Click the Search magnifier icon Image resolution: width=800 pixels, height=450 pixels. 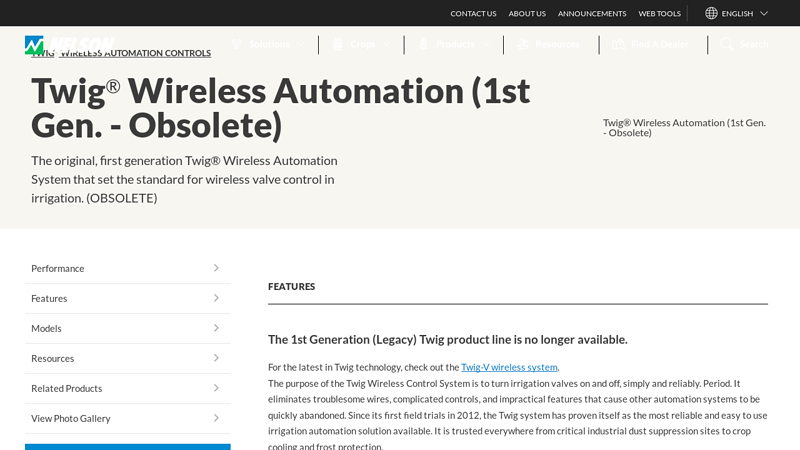[x=727, y=44]
